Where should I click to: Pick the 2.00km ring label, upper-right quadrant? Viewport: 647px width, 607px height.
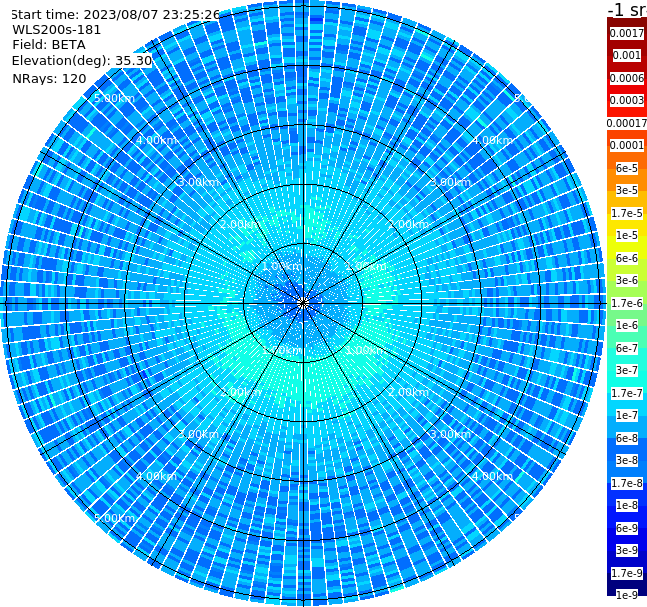(x=408, y=224)
